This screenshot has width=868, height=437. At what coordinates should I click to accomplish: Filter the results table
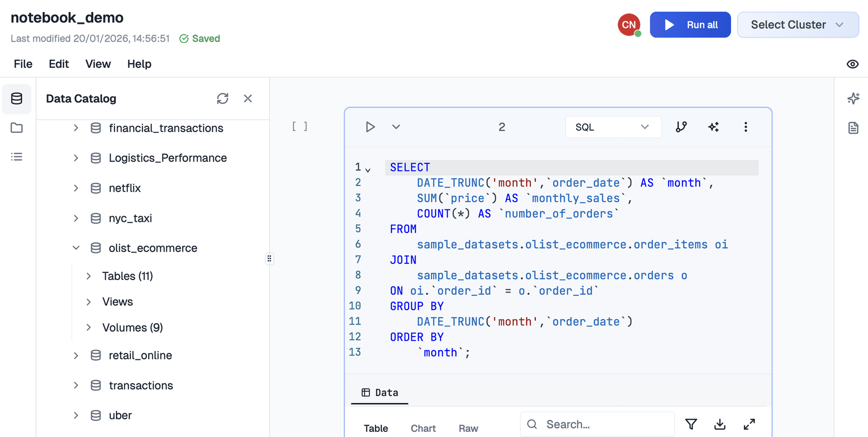[691, 424]
